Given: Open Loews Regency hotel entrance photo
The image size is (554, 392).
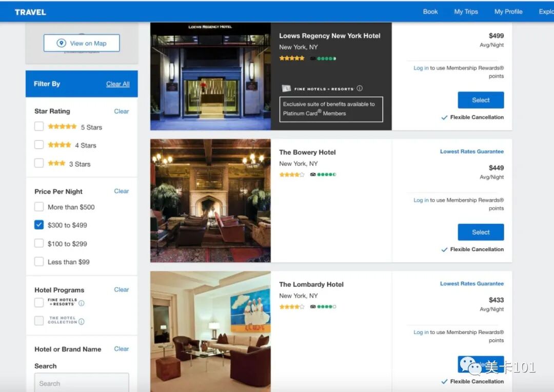Looking at the screenshot, I should coord(211,76).
